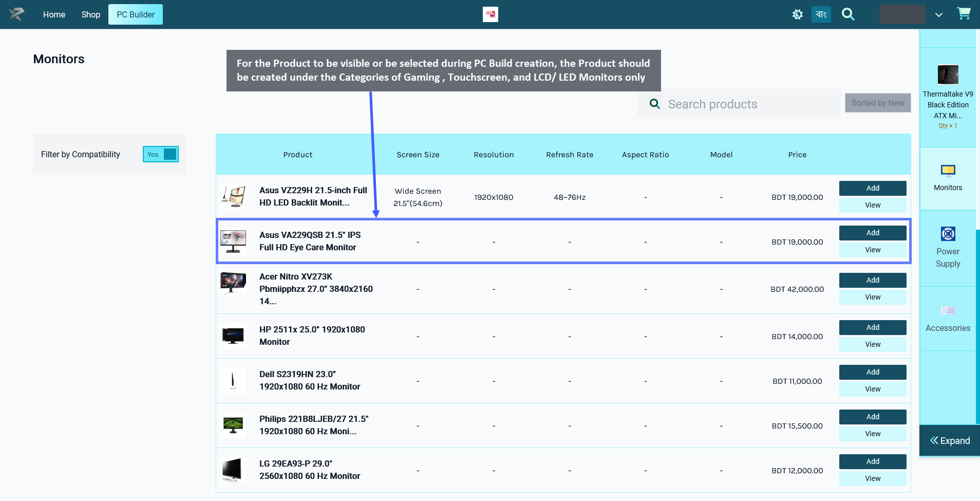Click the Dell S2319HN product name

(x=310, y=380)
